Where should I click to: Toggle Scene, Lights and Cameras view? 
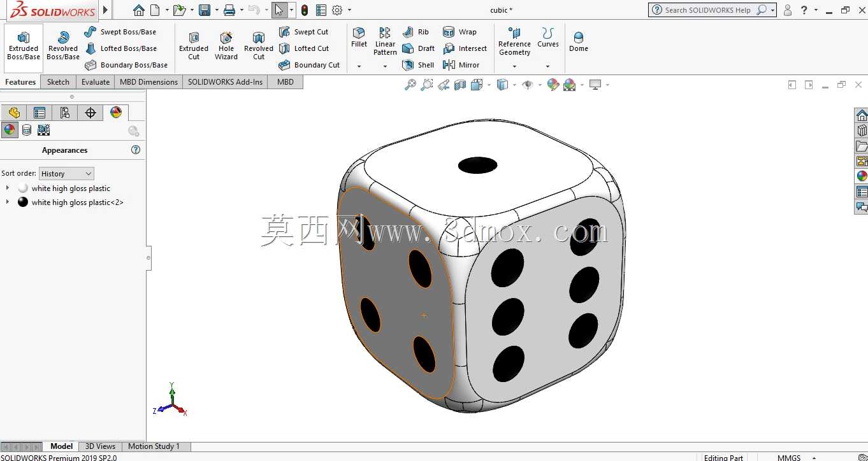tap(43, 130)
